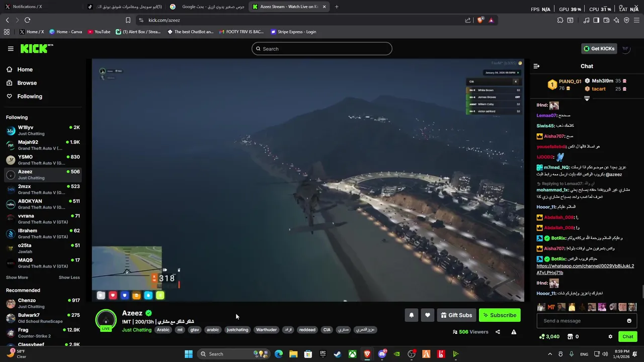Click the Get KICKs button
The height and width of the screenshot is (362, 644).
click(x=599, y=49)
